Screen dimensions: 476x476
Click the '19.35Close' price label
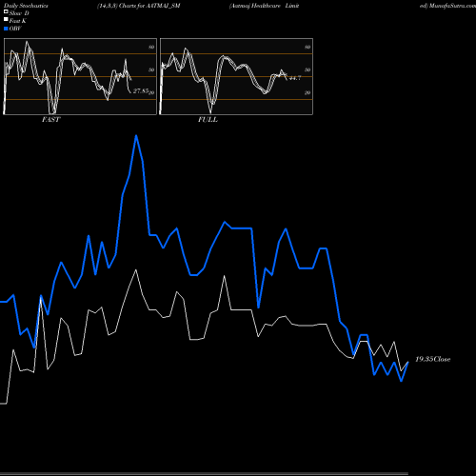pos(433,359)
